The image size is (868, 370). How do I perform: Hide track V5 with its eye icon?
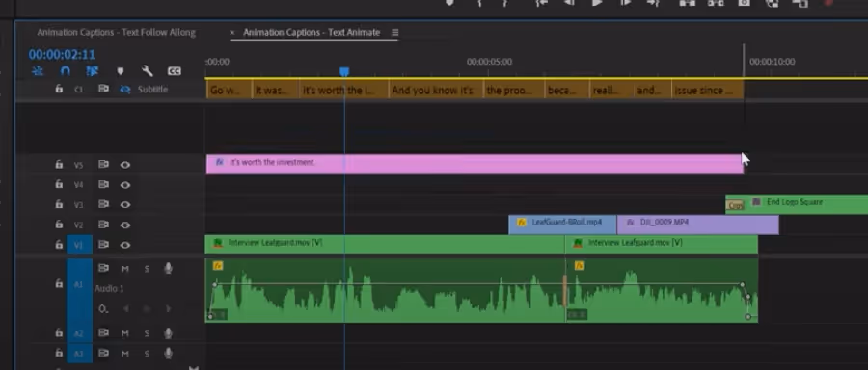click(x=125, y=164)
